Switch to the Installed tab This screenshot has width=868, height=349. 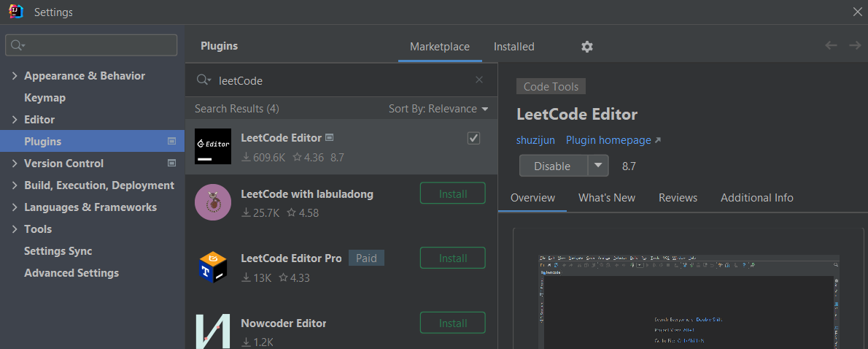514,47
